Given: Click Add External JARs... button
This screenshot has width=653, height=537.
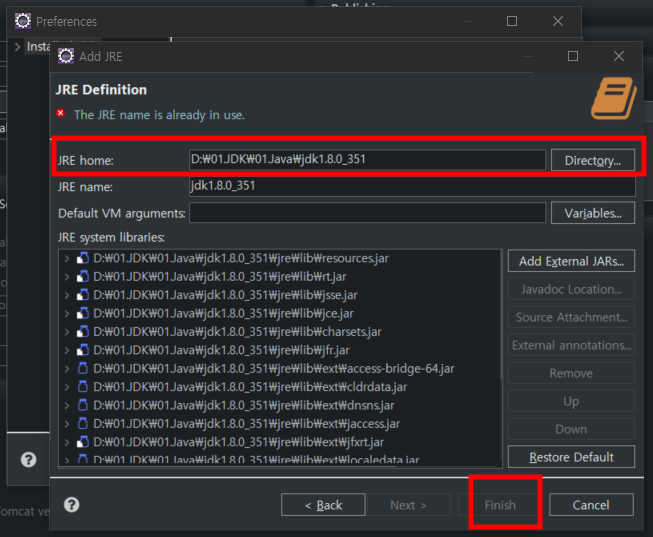Looking at the screenshot, I should point(571,261).
